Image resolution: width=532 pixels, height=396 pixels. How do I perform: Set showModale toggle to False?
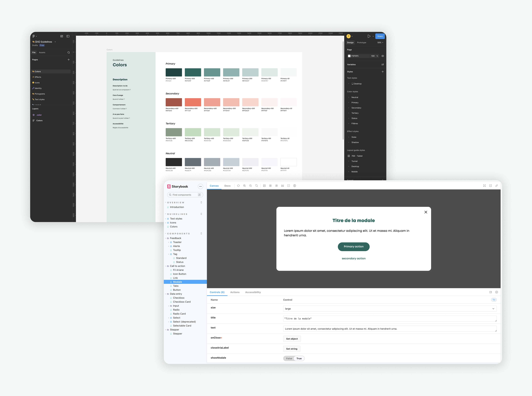point(289,359)
